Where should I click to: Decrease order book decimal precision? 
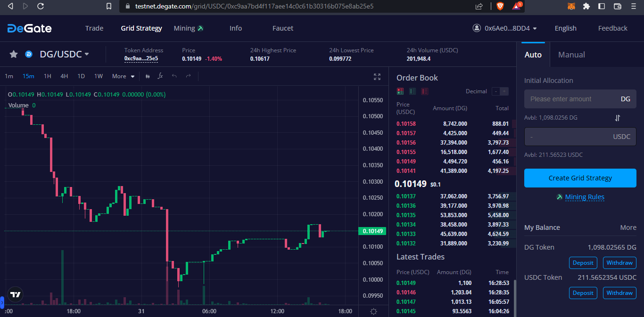pos(496,91)
